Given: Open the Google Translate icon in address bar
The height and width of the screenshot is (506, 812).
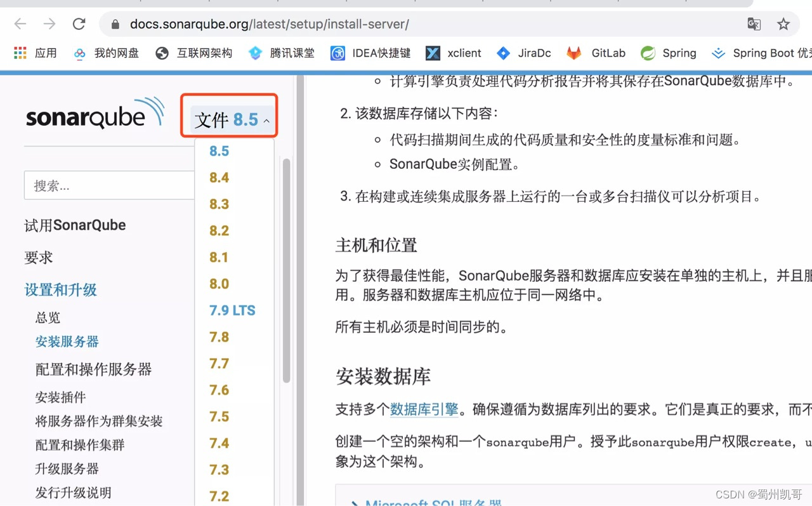Looking at the screenshot, I should pyautogui.click(x=754, y=24).
